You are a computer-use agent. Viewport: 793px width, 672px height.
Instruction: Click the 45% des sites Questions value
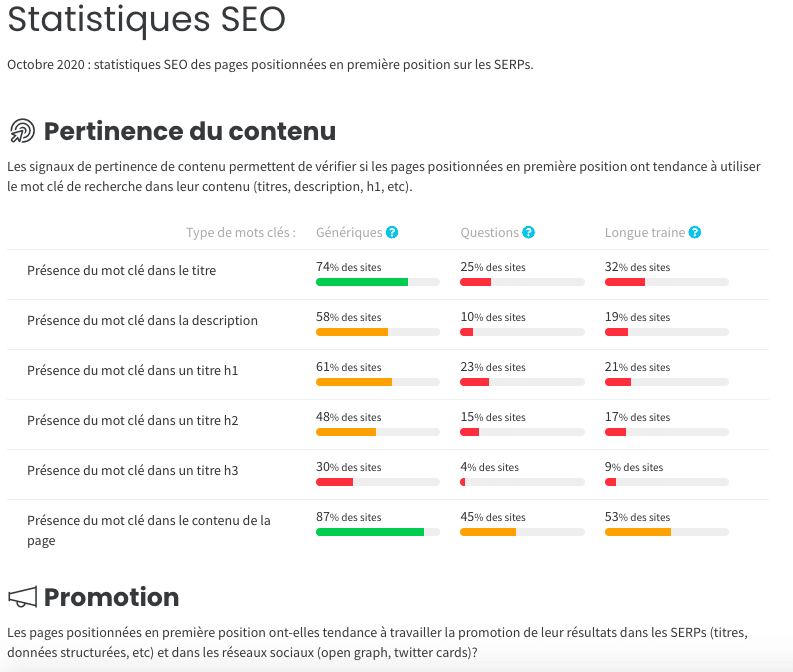pyautogui.click(x=492, y=517)
